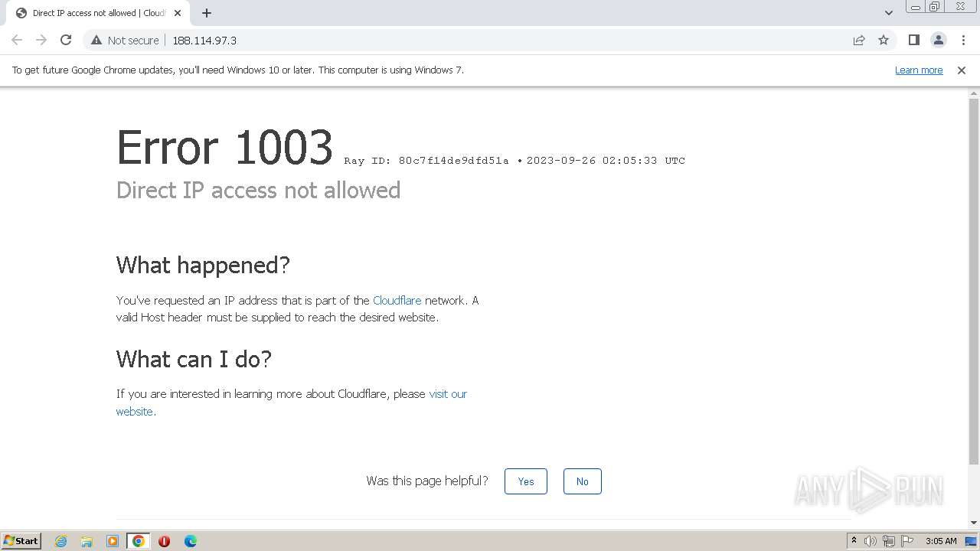The width and height of the screenshot is (980, 551).
Task: Open network status tray icon
Action: click(889, 541)
